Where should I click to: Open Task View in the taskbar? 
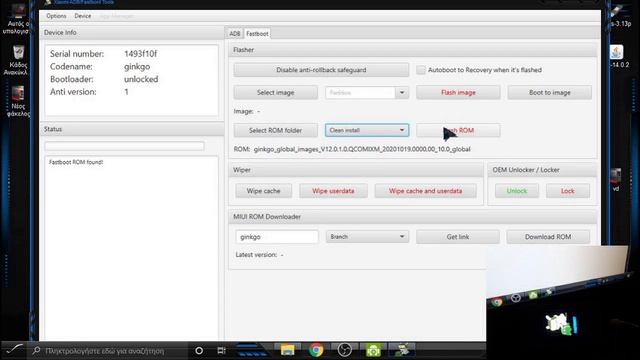click(x=221, y=351)
